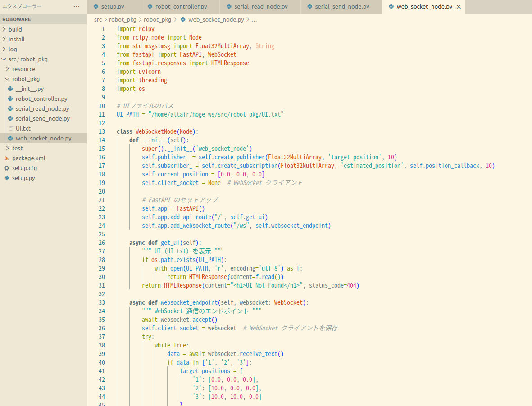Screen dimensions: 532x406
Task: Click line number 13 in the gutter
Action: [102, 131]
